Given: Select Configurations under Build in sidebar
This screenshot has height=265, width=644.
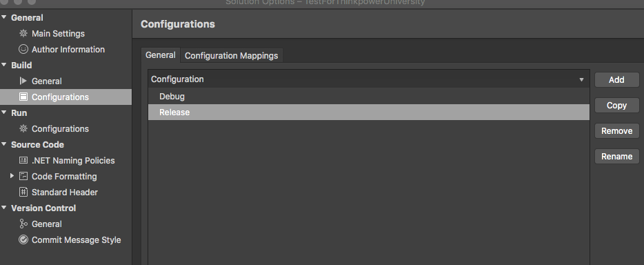Looking at the screenshot, I should coord(66,97).
